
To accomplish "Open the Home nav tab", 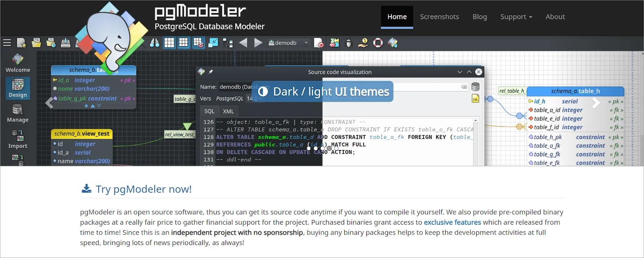I will [397, 16].
